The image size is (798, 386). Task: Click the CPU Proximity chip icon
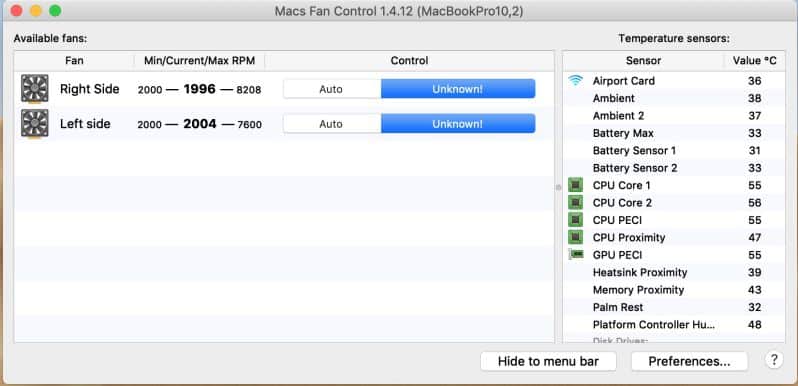(x=576, y=237)
